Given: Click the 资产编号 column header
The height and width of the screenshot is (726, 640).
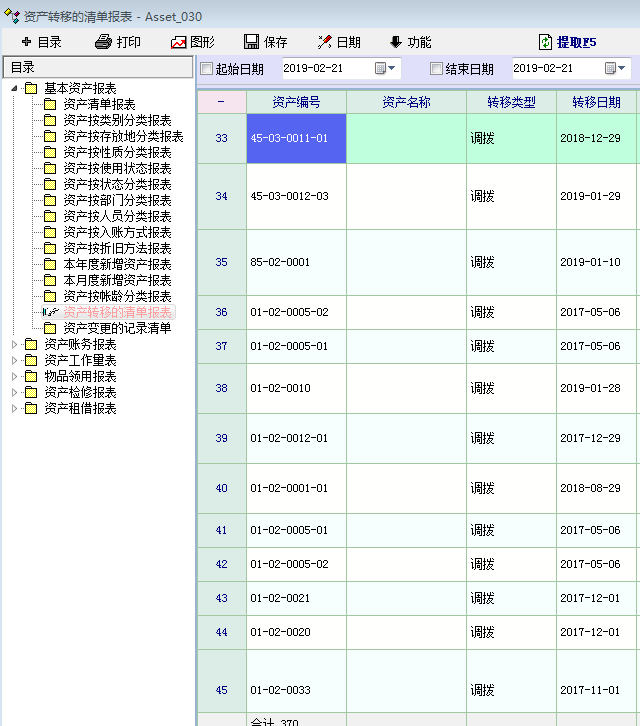Looking at the screenshot, I should pyautogui.click(x=296, y=102).
